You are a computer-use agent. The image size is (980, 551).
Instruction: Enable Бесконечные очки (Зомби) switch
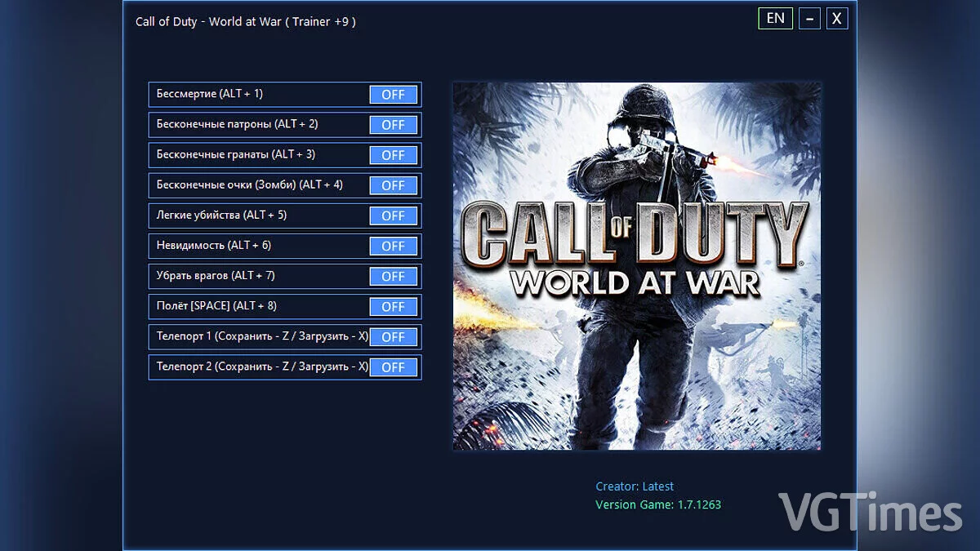coord(393,185)
